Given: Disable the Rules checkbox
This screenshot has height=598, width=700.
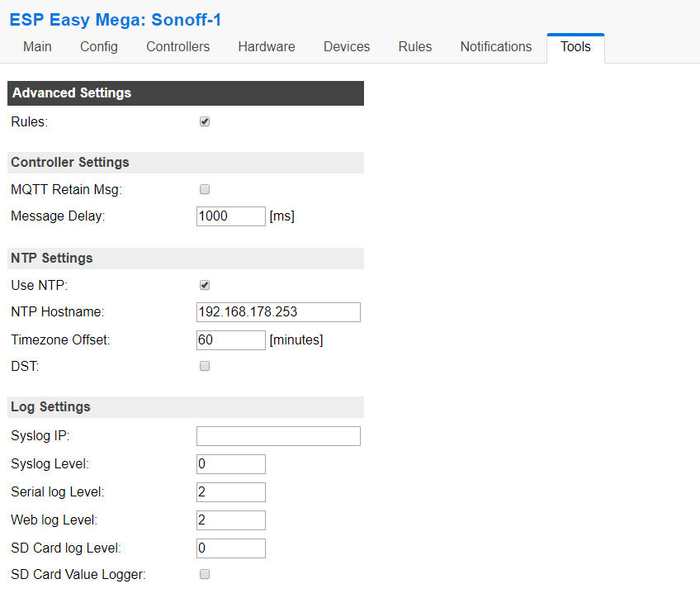Looking at the screenshot, I should coord(204,121).
